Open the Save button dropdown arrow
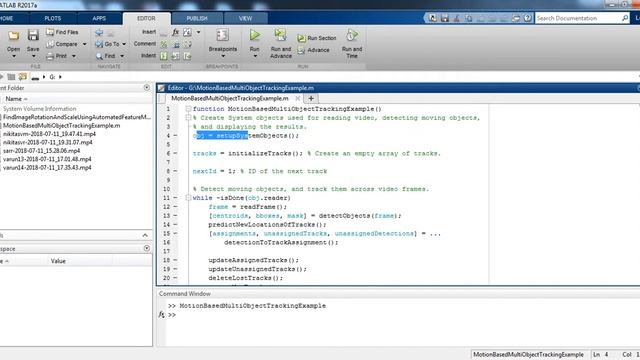 [33, 56]
